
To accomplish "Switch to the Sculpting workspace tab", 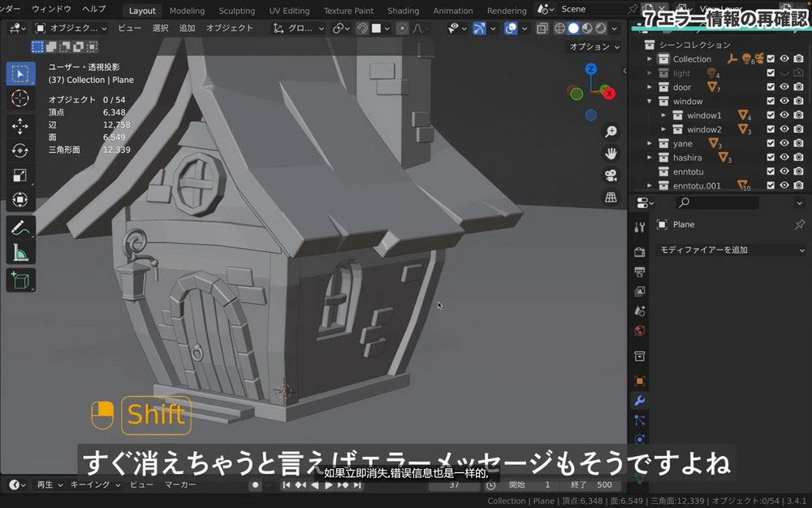I will (x=236, y=11).
